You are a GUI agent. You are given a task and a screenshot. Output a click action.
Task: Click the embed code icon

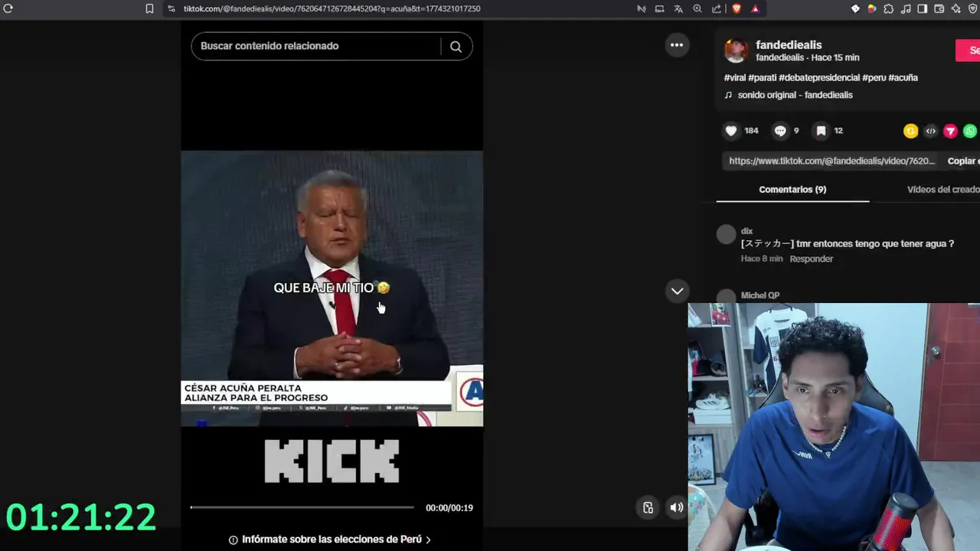click(x=930, y=131)
